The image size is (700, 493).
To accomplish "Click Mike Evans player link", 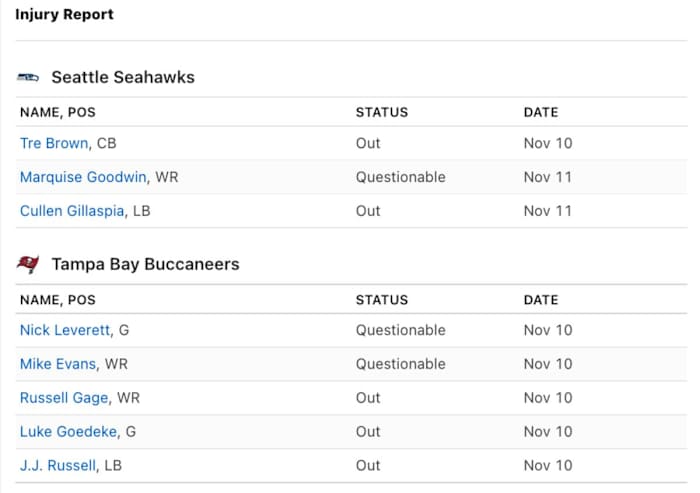I will pyautogui.click(x=58, y=364).
